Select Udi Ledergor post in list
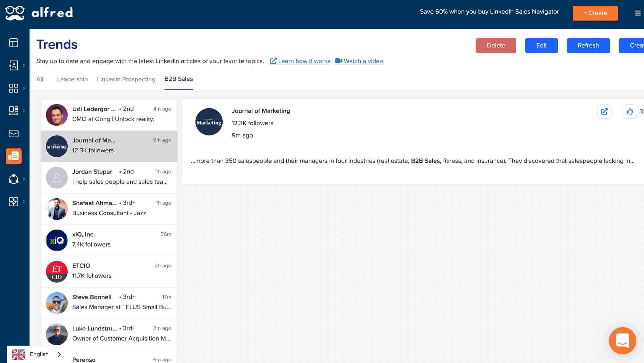Screen dimensions: 644x363 click(x=109, y=115)
